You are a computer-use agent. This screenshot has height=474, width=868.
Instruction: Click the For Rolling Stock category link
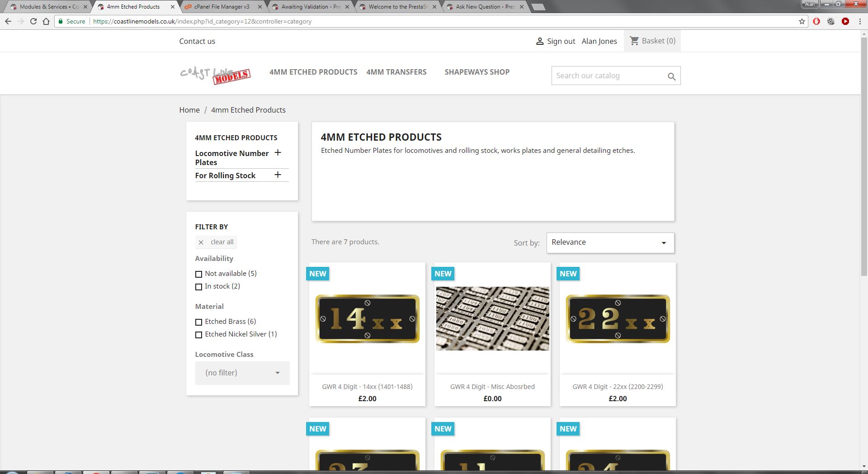225,175
